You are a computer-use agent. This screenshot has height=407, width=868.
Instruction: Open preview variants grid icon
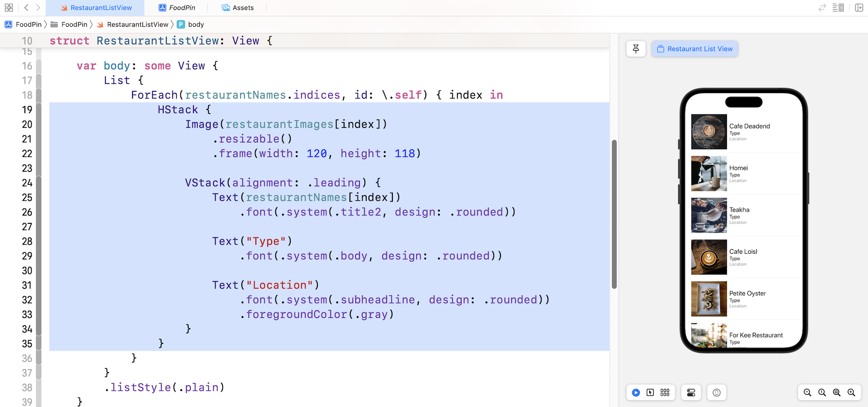tap(665, 393)
